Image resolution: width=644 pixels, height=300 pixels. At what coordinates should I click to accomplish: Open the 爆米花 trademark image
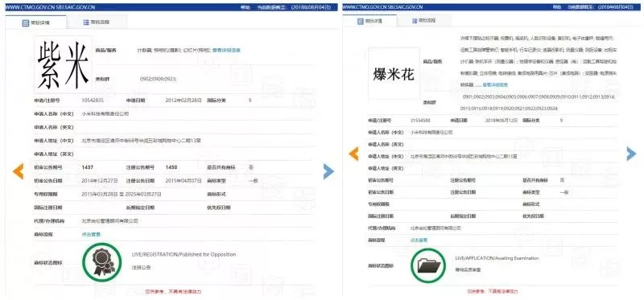tap(394, 73)
